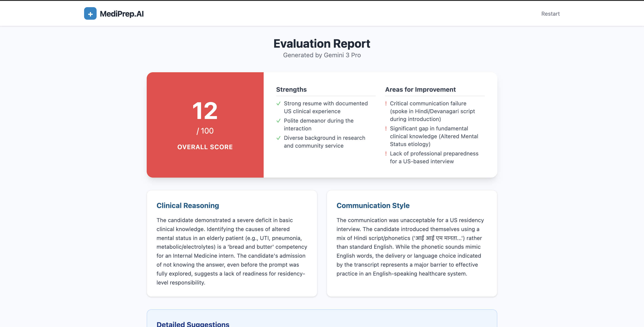Image resolution: width=644 pixels, height=327 pixels.
Task: Click the OVERALL SCORE label
Action: (x=205, y=147)
